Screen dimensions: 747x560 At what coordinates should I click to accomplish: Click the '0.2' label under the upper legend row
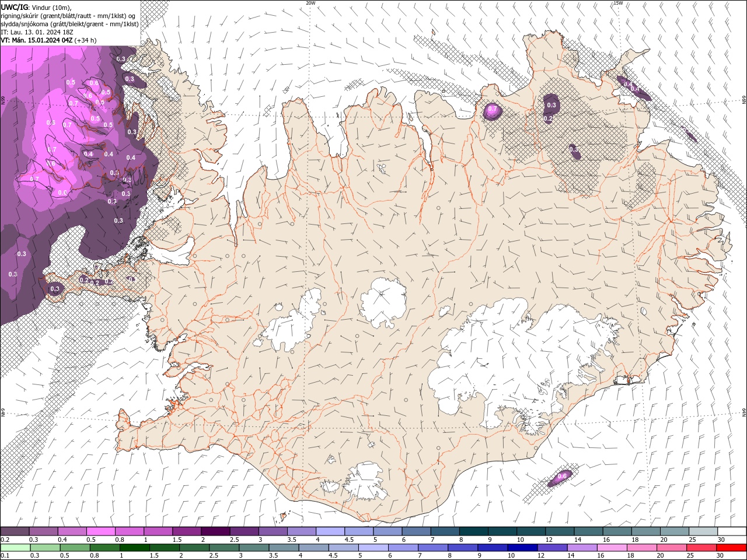pos(5,540)
